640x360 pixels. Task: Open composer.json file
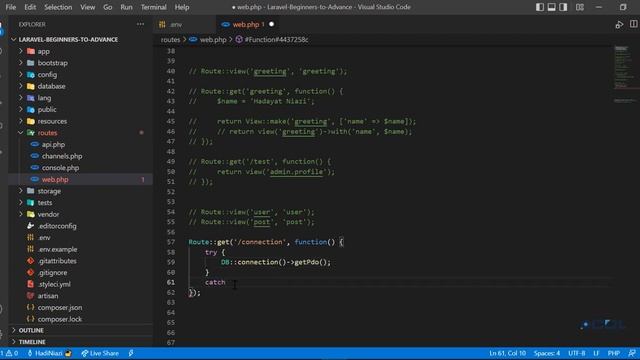(60, 307)
